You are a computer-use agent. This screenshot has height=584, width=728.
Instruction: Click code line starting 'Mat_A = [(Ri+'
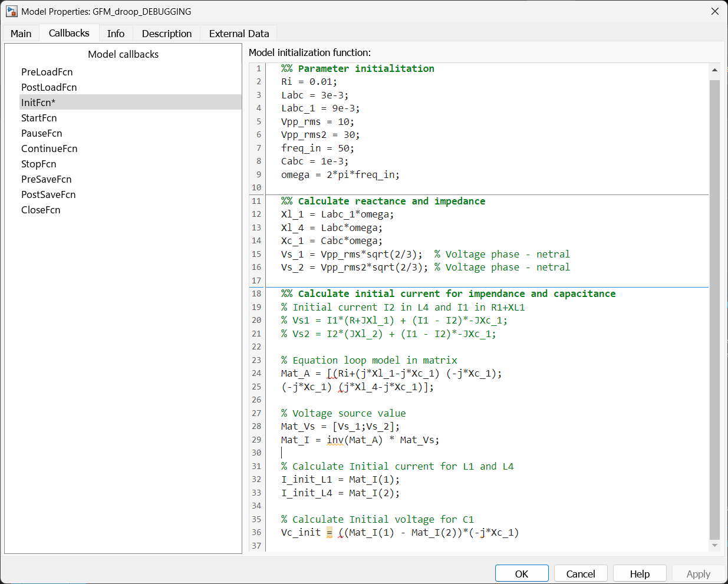tap(391, 374)
